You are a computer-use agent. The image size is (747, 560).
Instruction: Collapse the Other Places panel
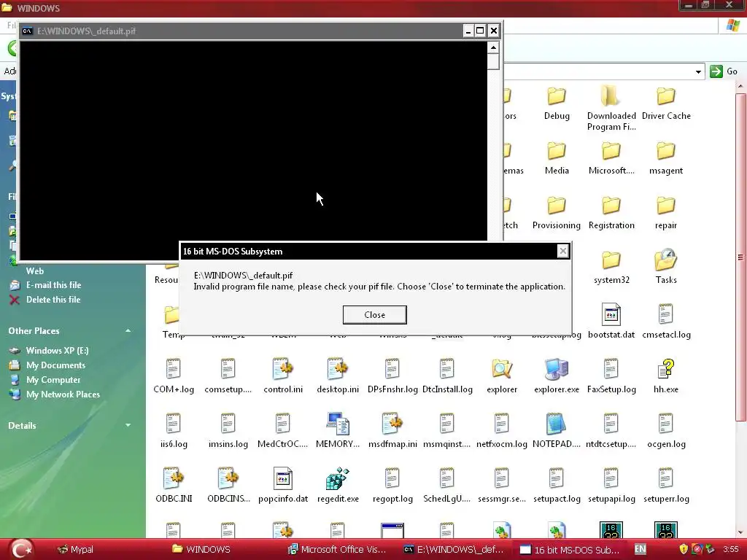click(x=128, y=330)
